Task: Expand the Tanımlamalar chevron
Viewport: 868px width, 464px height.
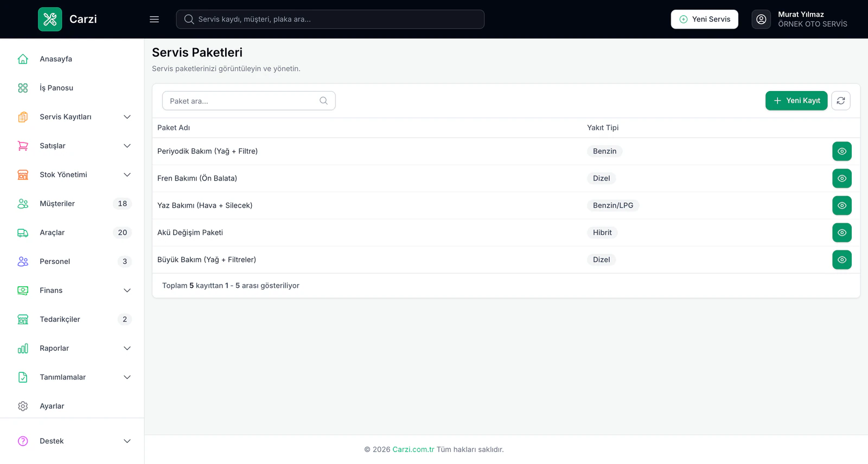Action: [x=127, y=377]
